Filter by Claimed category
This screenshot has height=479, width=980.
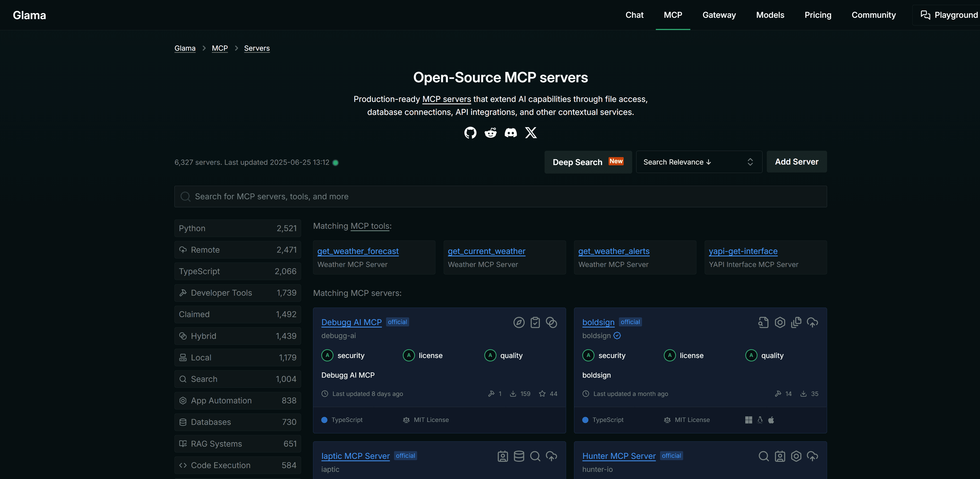click(237, 314)
